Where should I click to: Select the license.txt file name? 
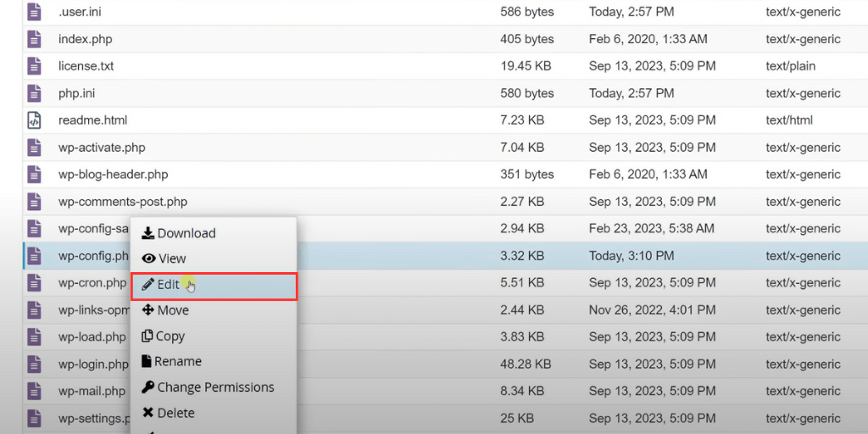coord(86,66)
